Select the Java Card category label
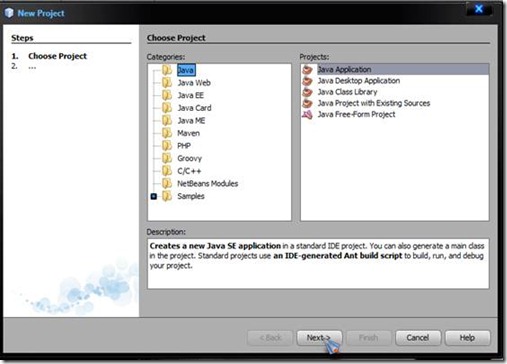Image resolution: width=507 pixels, height=364 pixels. [194, 108]
